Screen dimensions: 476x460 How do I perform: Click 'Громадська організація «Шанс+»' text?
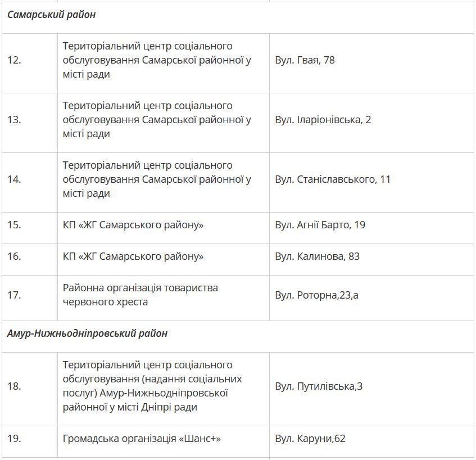tap(142, 438)
